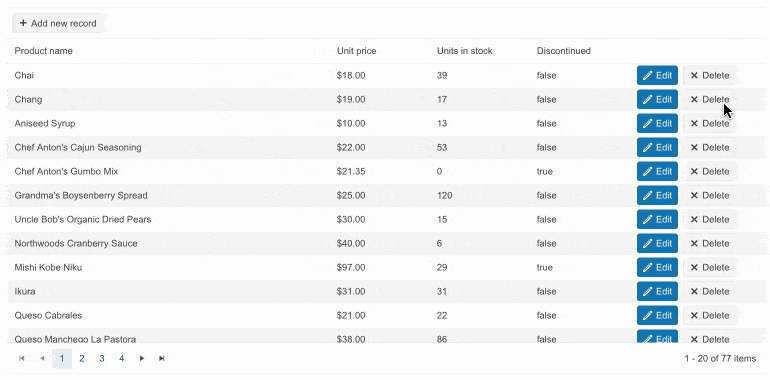Go to the next page arrow
Image resolution: width=770 pixels, height=380 pixels.
(142, 358)
